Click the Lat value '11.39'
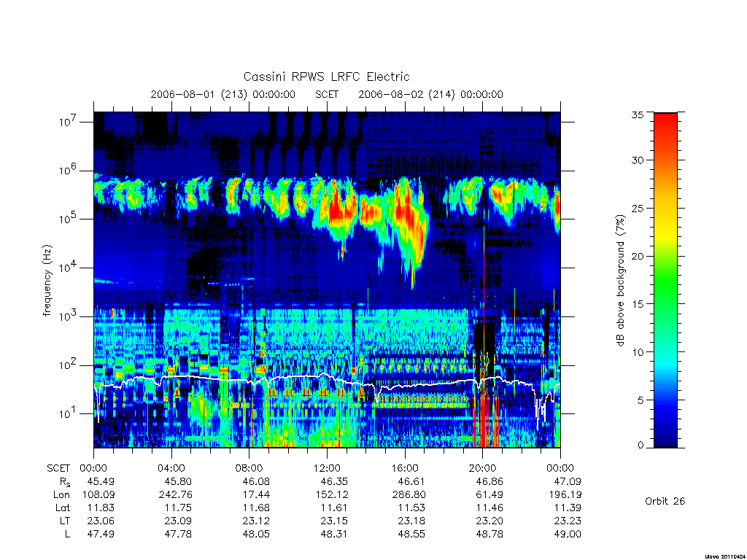 (x=568, y=507)
